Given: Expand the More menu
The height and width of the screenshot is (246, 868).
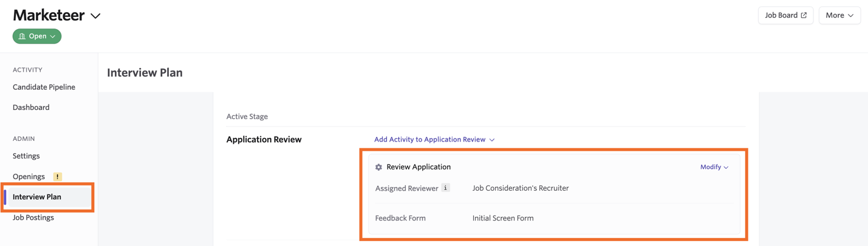Looking at the screenshot, I should [839, 15].
